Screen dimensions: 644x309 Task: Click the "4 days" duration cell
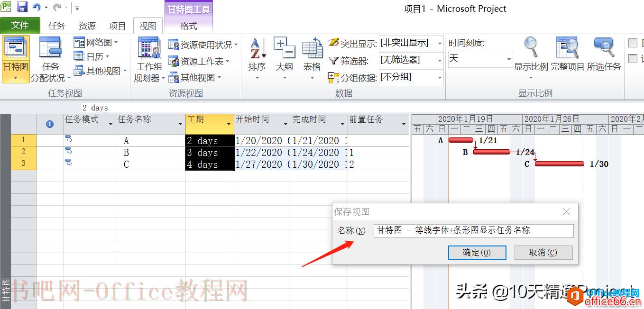coord(210,164)
